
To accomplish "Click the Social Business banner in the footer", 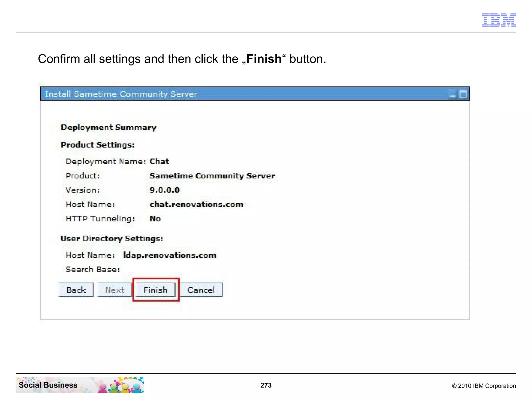I will coord(80,385).
